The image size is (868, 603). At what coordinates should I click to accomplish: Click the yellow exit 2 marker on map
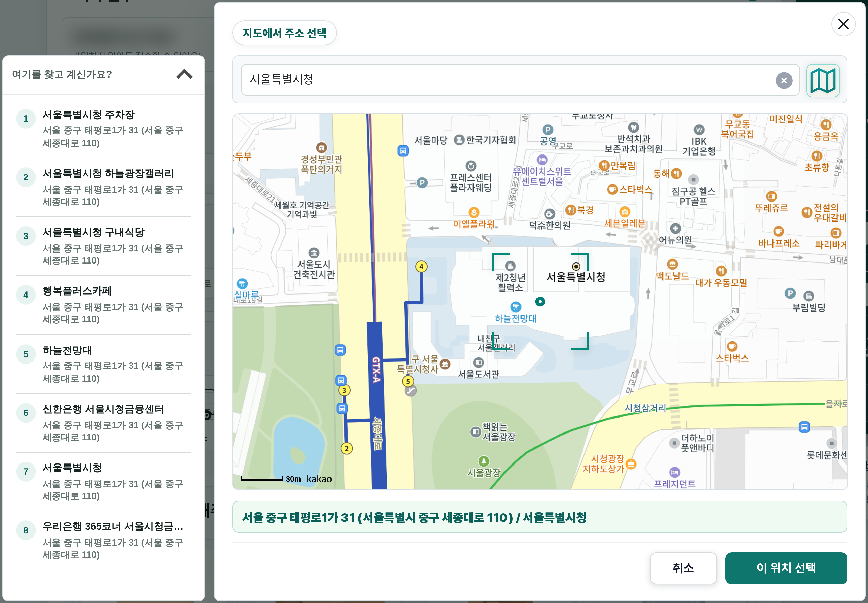pyautogui.click(x=346, y=449)
